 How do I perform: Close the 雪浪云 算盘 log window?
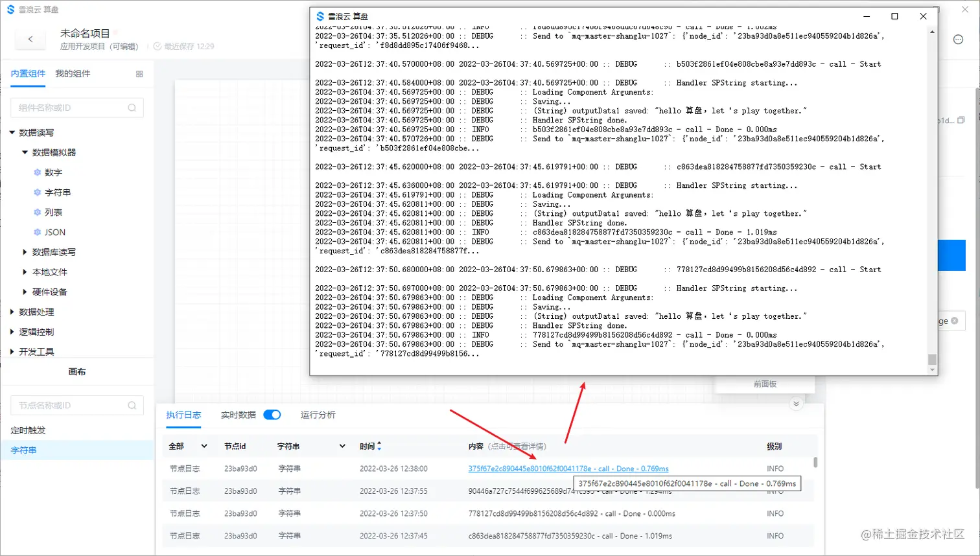[923, 16]
